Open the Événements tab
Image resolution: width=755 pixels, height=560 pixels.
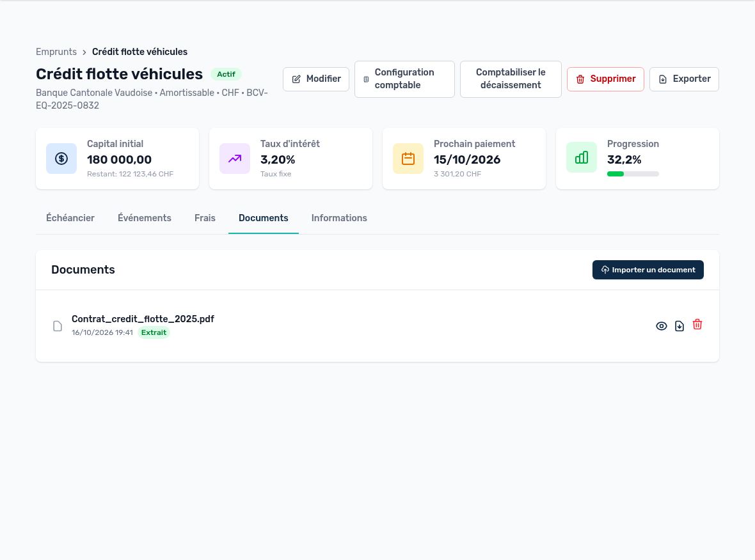[145, 218]
